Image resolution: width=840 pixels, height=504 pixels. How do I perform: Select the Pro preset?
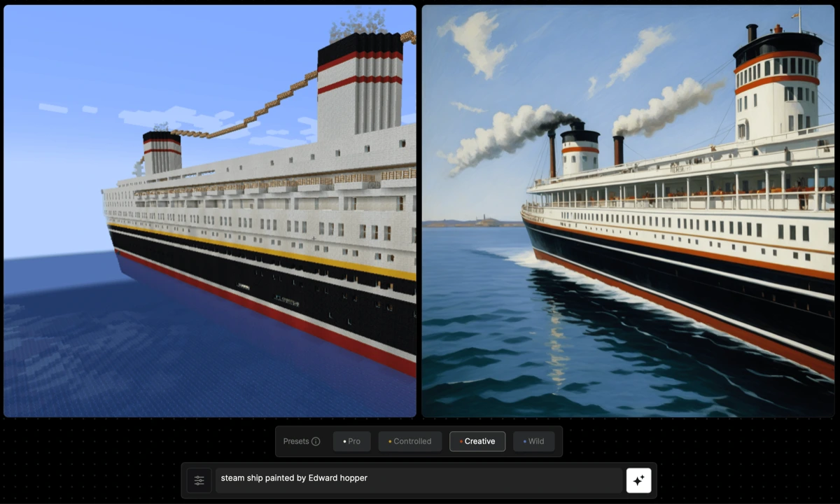tap(352, 442)
